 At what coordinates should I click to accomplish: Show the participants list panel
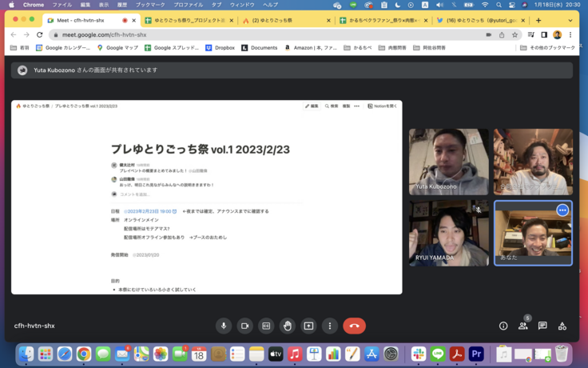click(x=522, y=326)
